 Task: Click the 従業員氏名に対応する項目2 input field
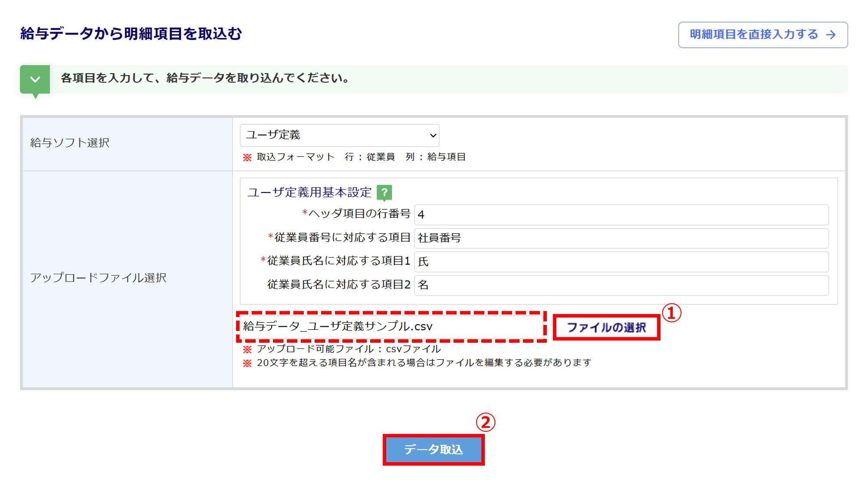[x=621, y=285]
